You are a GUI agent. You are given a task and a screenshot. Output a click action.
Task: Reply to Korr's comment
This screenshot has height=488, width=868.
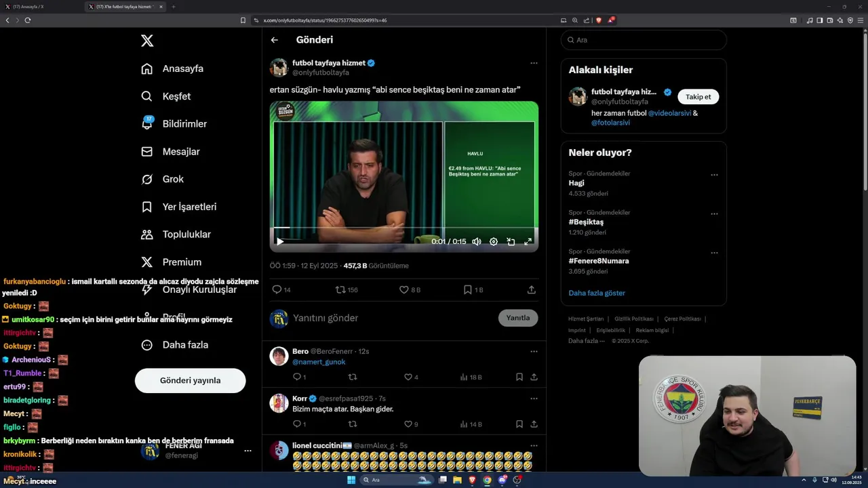299,424
